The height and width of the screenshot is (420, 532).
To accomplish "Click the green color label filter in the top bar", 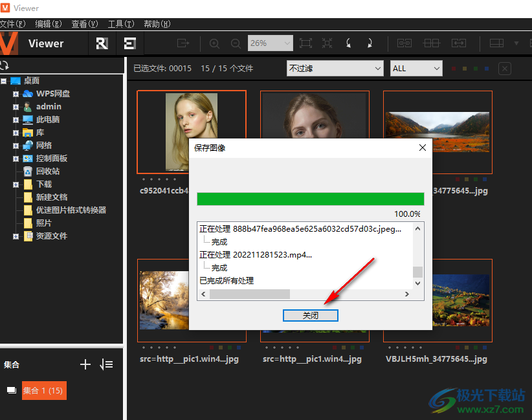I will click(x=476, y=69).
